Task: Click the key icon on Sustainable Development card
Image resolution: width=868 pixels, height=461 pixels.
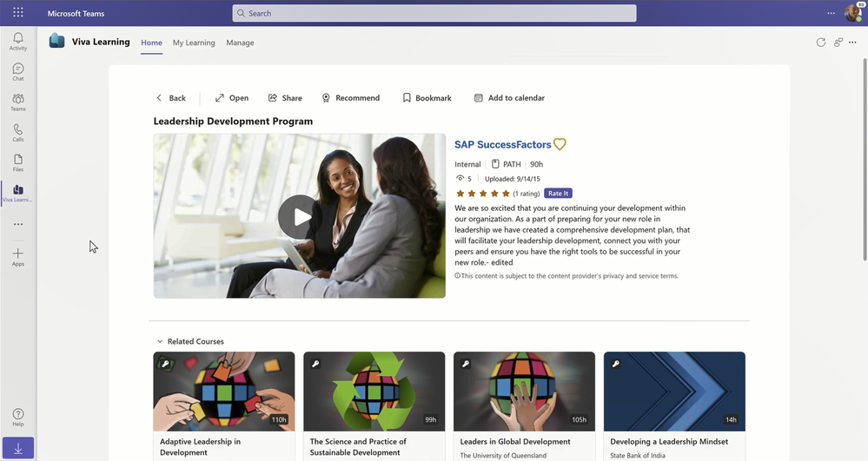Action: 315,364
